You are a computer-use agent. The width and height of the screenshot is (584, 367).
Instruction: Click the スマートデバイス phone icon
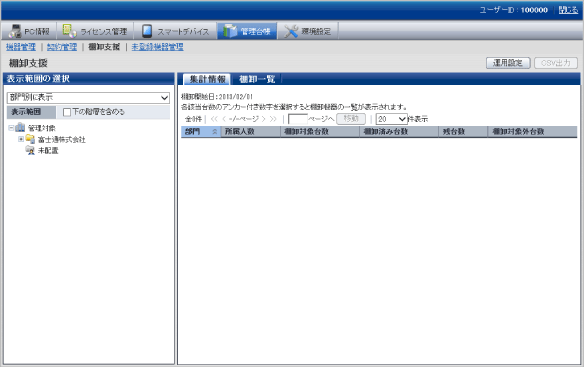[x=147, y=31]
